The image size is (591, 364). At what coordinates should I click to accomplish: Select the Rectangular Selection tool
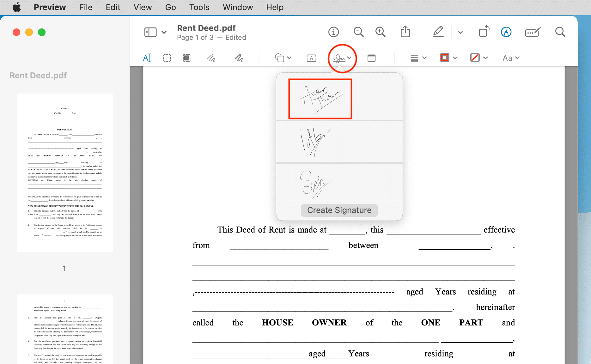(167, 58)
